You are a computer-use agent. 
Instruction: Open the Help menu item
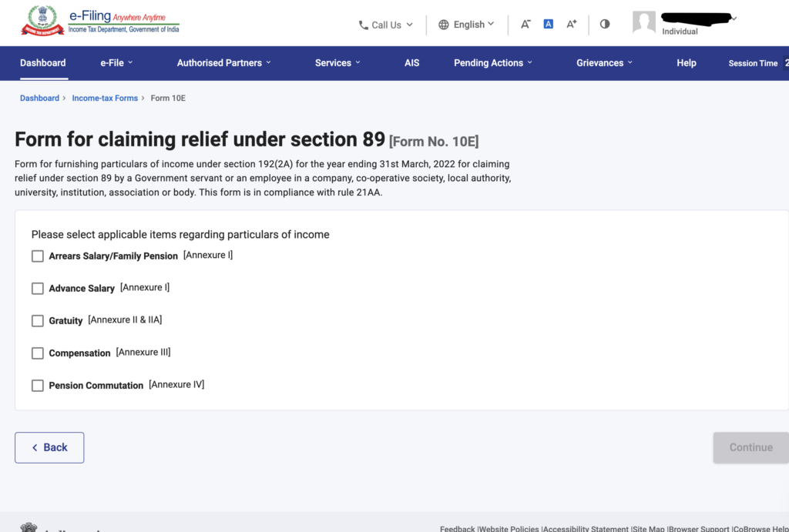tap(687, 63)
